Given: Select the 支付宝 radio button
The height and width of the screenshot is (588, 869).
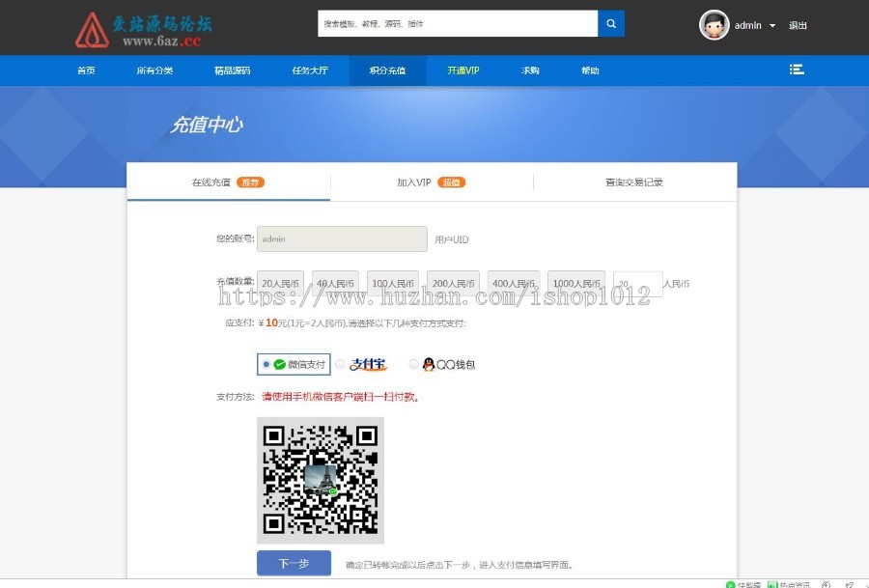Looking at the screenshot, I should tap(340, 365).
